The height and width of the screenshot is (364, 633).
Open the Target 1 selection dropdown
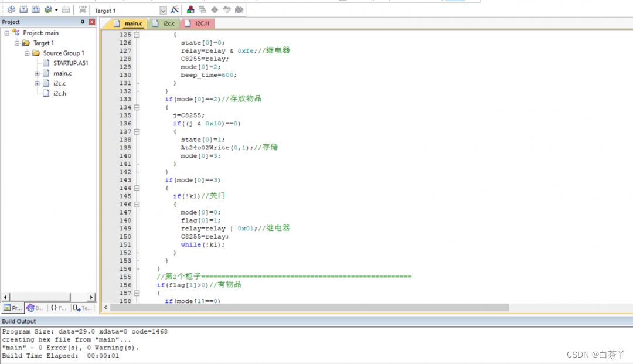[x=163, y=11]
